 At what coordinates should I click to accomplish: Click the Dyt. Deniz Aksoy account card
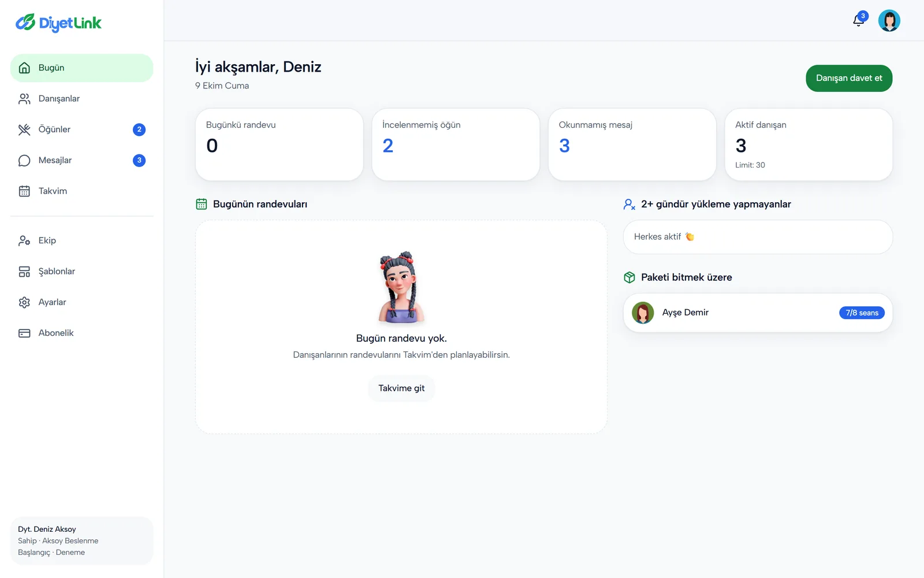[82, 540]
